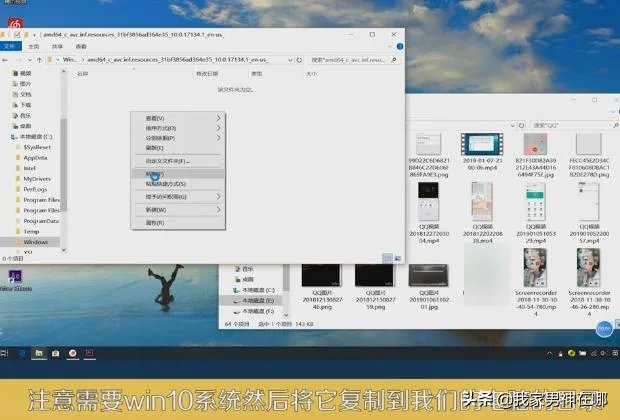Switch front window to large icons view
The width and height of the screenshot is (620, 420).
(398, 258)
